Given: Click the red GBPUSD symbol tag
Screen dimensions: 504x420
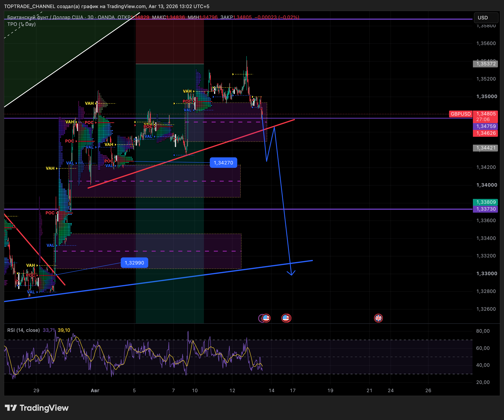Looking at the screenshot, I should (461, 114).
